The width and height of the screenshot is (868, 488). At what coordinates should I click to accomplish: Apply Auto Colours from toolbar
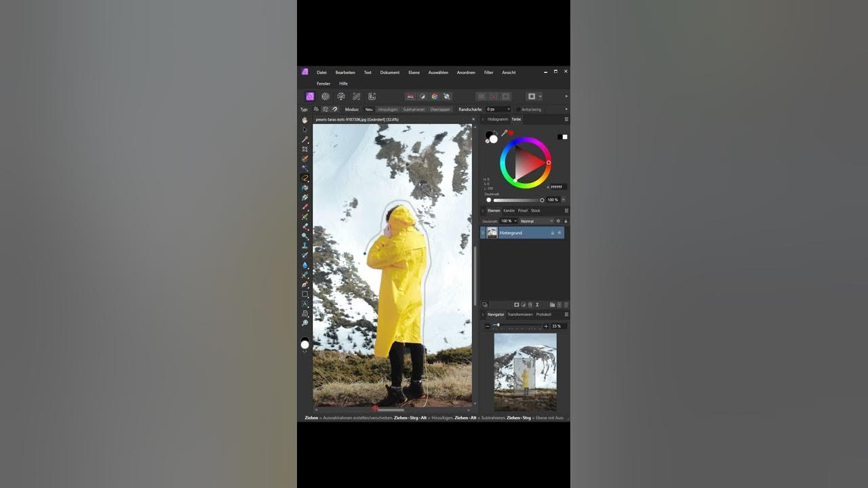[434, 96]
